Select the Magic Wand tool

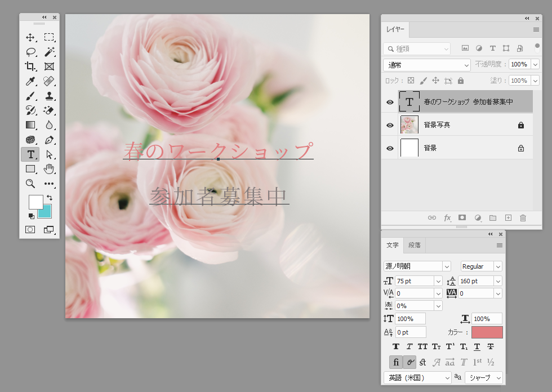tap(49, 52)
